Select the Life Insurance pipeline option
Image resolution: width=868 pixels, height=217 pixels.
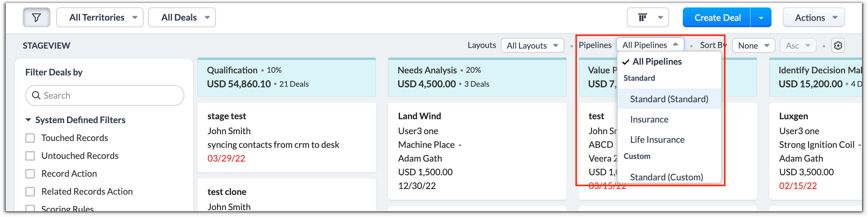coord(657,140)
